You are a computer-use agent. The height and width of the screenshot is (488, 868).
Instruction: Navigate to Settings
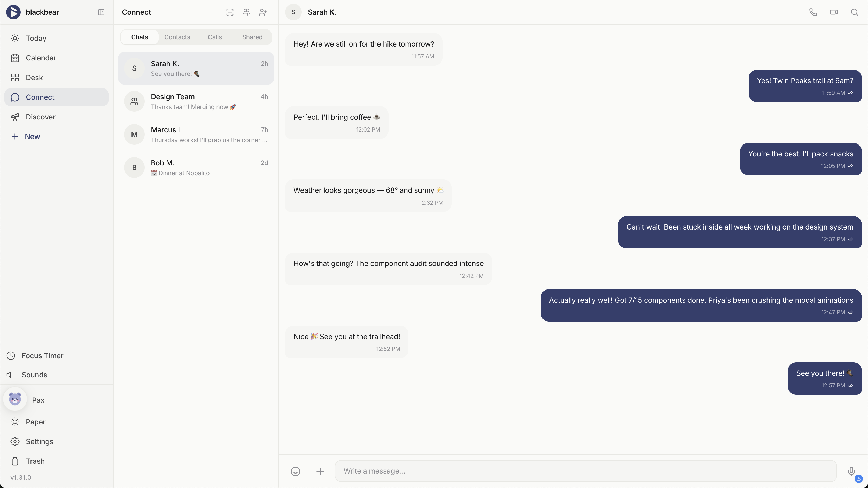click(x=40, y=441)
